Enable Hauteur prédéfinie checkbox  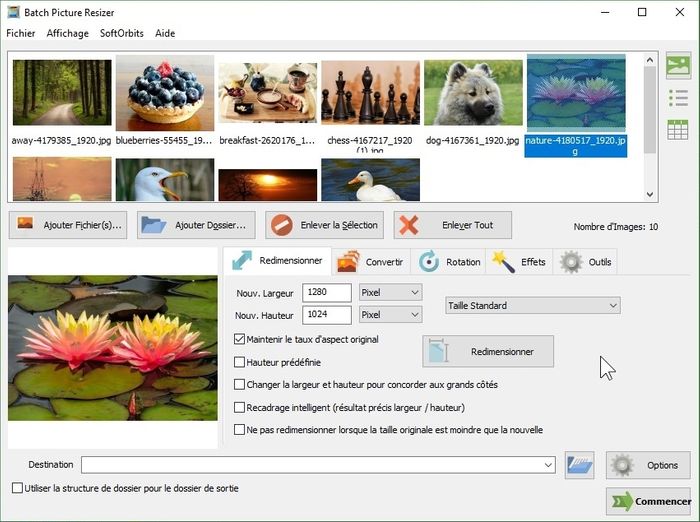coord(239,362)
